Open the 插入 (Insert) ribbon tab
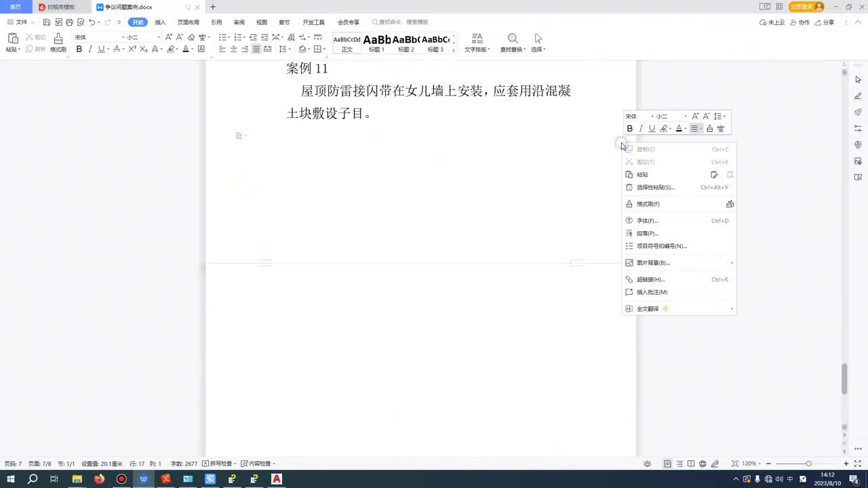Image resolution: width=868 pixels, height=488 pixels. tap(161, 22)
